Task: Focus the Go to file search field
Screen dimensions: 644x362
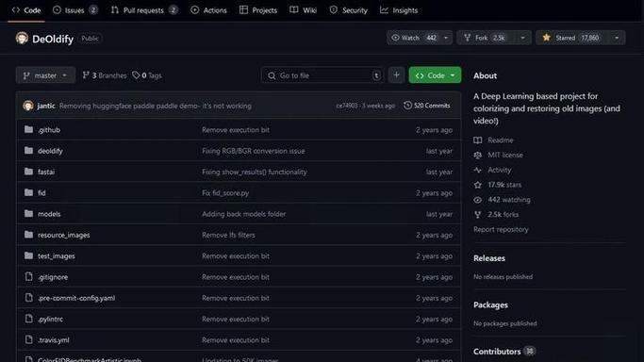Action: pos(322,75)
